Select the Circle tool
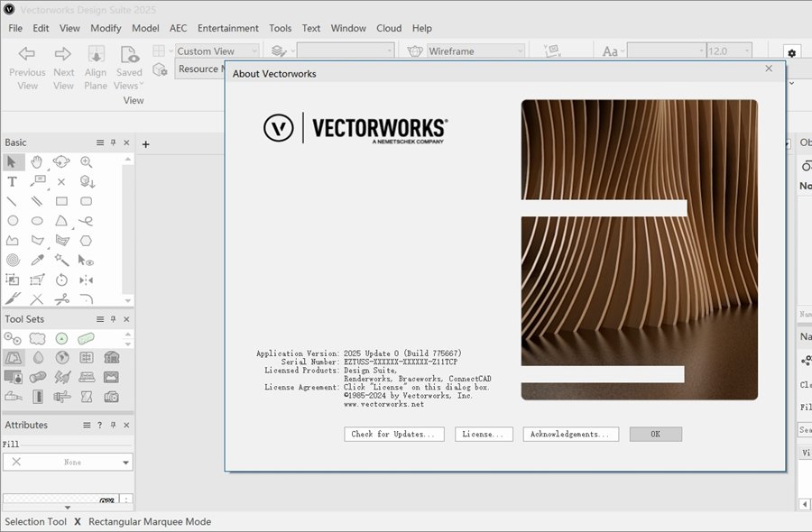 [x=13, y=221]
